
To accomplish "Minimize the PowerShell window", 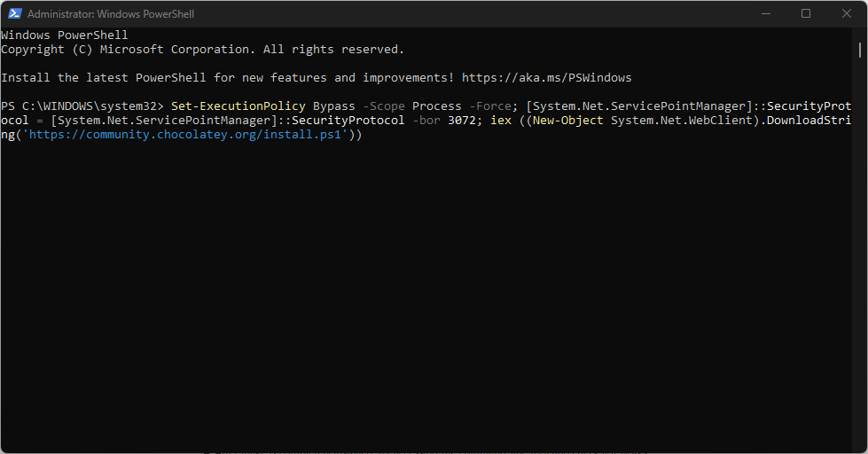I will 766,14.
